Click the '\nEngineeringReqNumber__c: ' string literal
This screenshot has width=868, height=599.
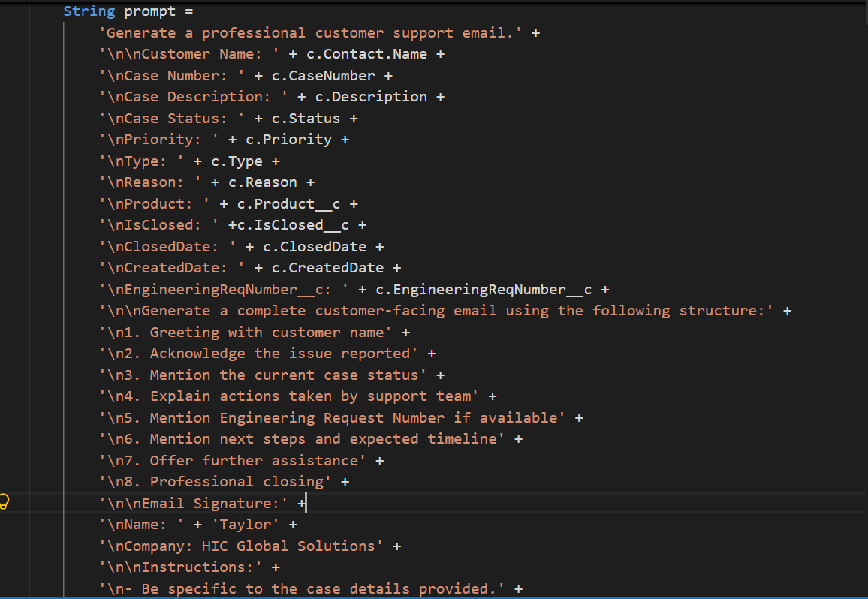(225, 290)
